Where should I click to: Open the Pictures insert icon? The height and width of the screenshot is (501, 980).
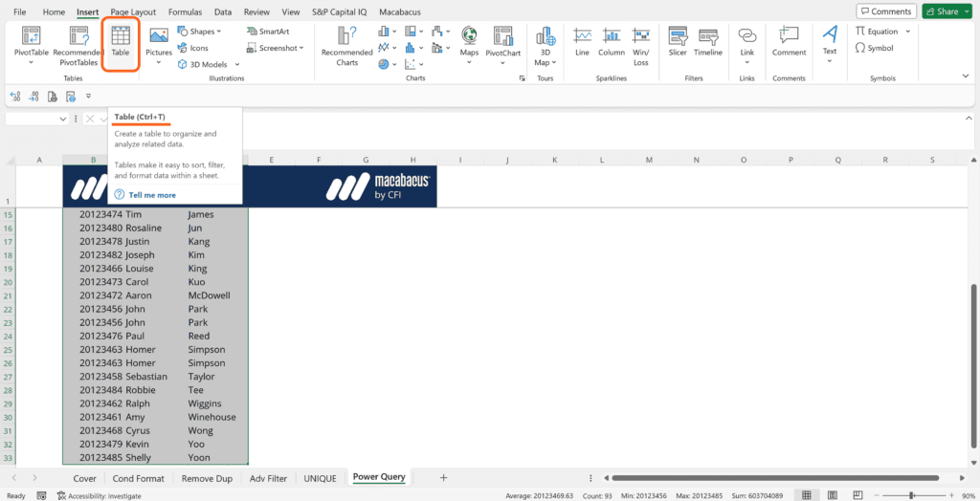point(159,41)
